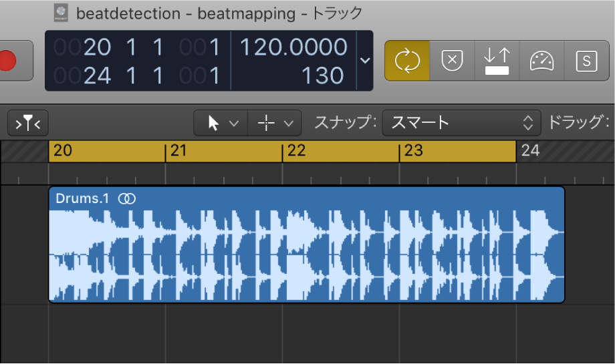Click the Catch Playhead filter icon
615x364 pixels.
[28, 123]
